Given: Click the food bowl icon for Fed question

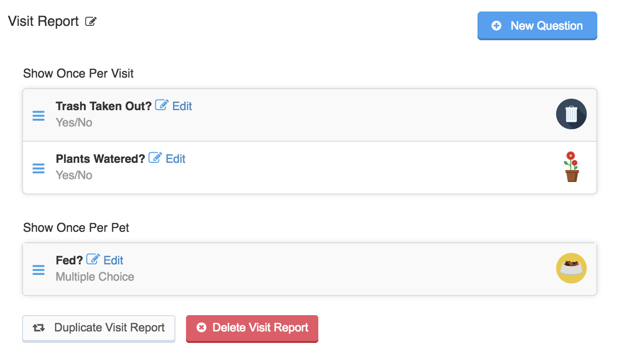Looking at the screenshot, I should [571, 268].
